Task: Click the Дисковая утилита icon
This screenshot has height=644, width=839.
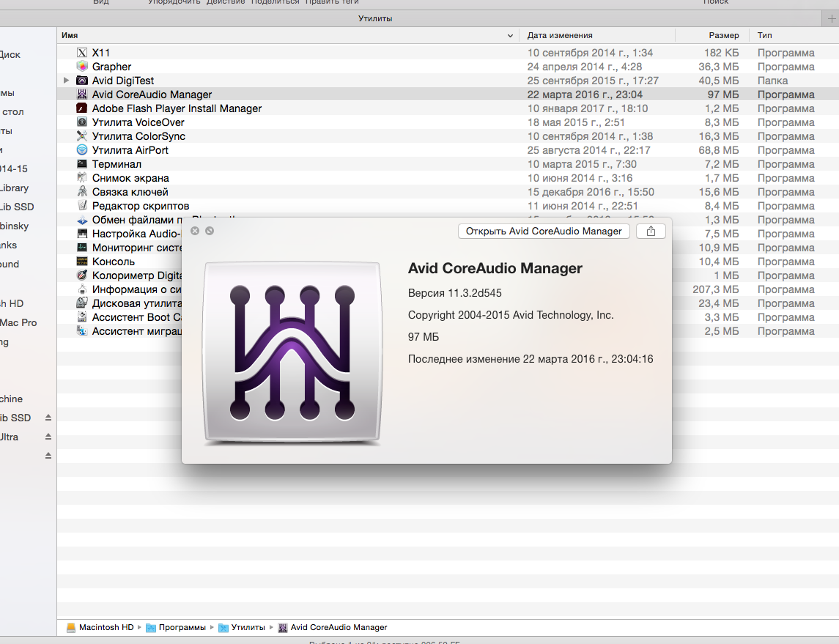Action: coord(82,303)
